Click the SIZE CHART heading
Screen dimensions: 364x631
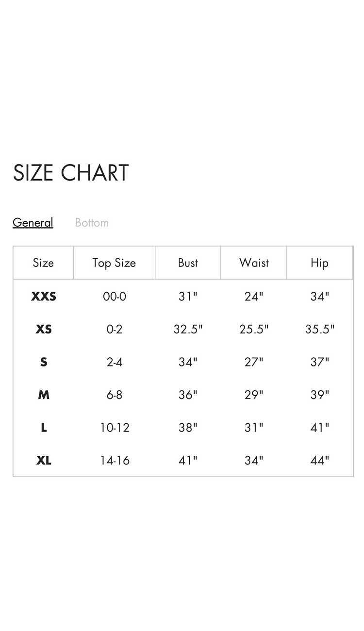pyautogui.click(x=71, y=173)
